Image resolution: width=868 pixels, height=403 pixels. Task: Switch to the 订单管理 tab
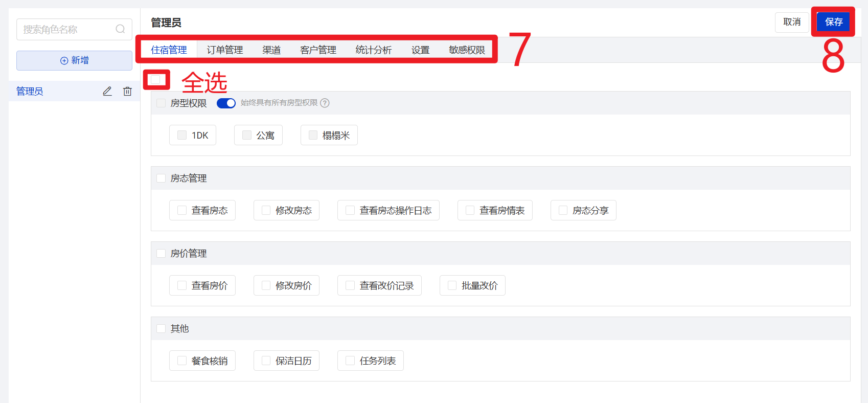pos(225,50)
